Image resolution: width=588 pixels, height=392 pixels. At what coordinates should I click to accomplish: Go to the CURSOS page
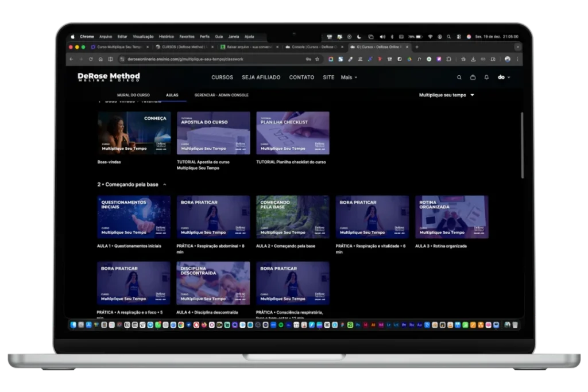point(222,77)
